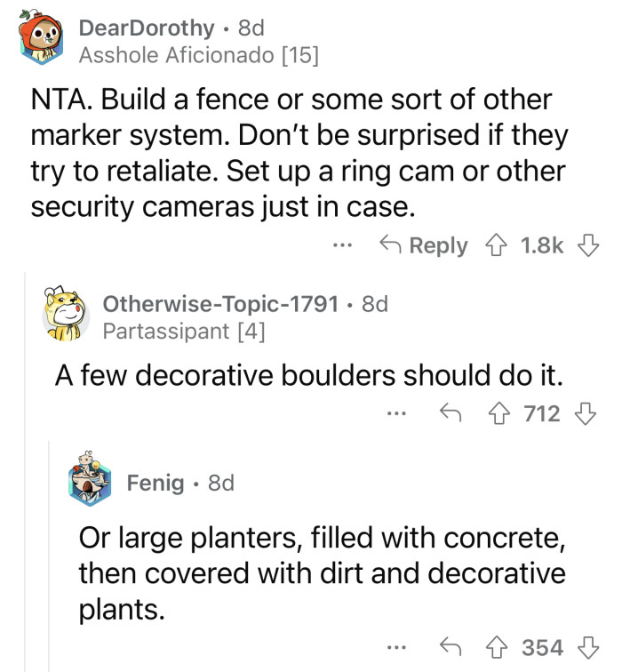Open Fenig's user profile
The height and width of the screenshot is (672, 622).
click(x=155, y=483)
